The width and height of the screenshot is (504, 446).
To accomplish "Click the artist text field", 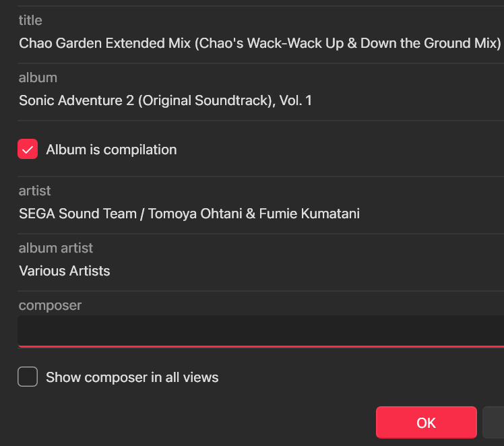I will (x=260, y=214).
